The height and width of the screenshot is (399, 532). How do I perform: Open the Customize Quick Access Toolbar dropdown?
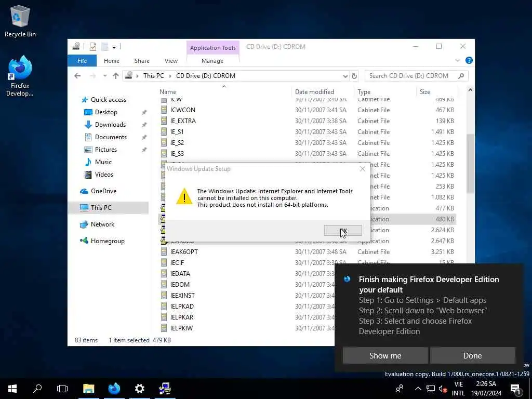[114, 47]
